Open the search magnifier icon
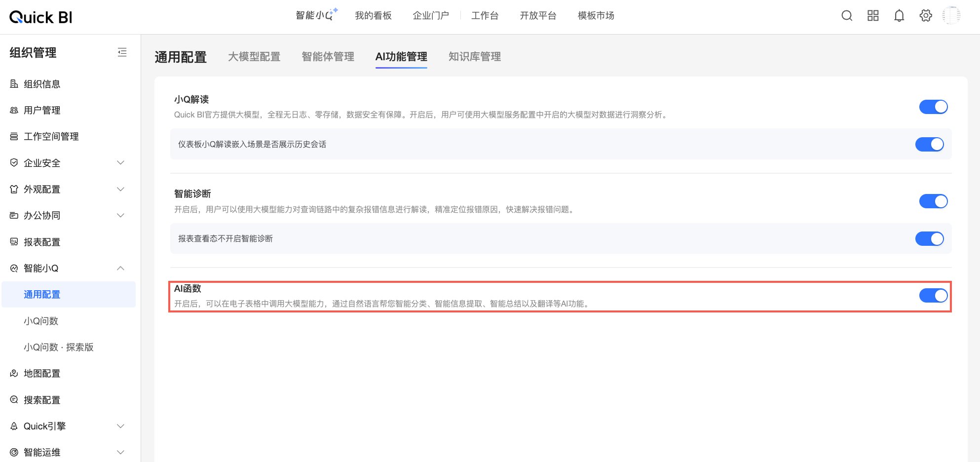Image resolution: width=980 pixels, height=462 pixels. point(847,16)
